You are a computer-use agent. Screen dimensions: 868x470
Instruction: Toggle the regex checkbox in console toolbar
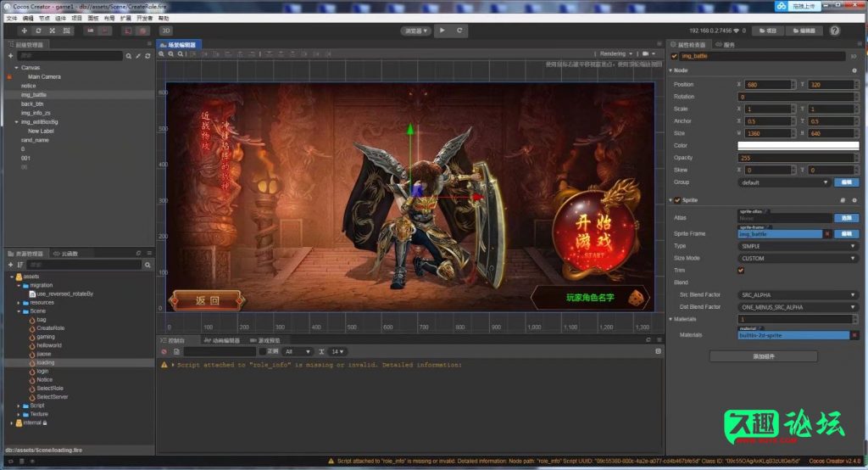pyautogui.click(x=263, y=351)
